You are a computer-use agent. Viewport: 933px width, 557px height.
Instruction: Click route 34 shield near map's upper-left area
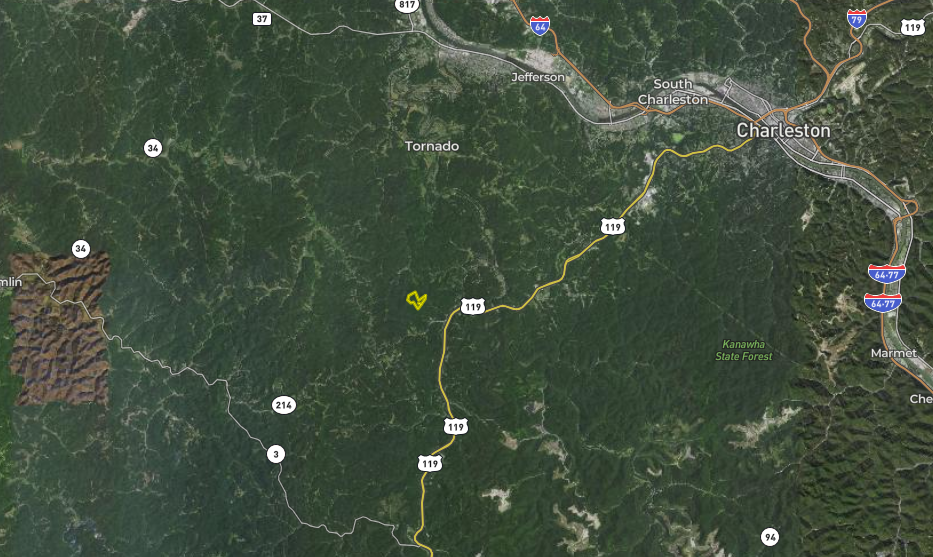(153, 148)
